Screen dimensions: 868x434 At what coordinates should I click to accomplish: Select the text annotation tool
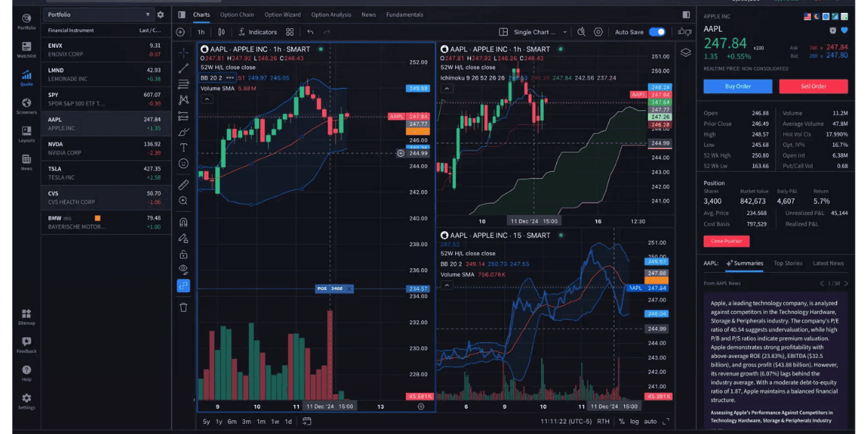(184, 148)
